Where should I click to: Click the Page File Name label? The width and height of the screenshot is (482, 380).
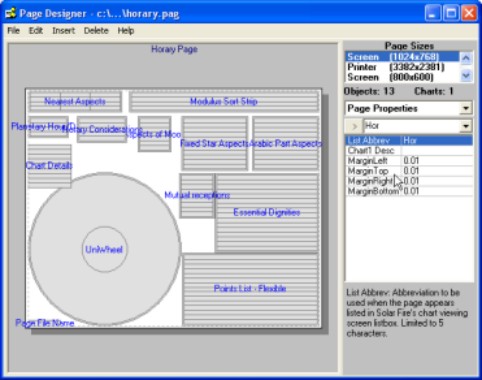45,323
